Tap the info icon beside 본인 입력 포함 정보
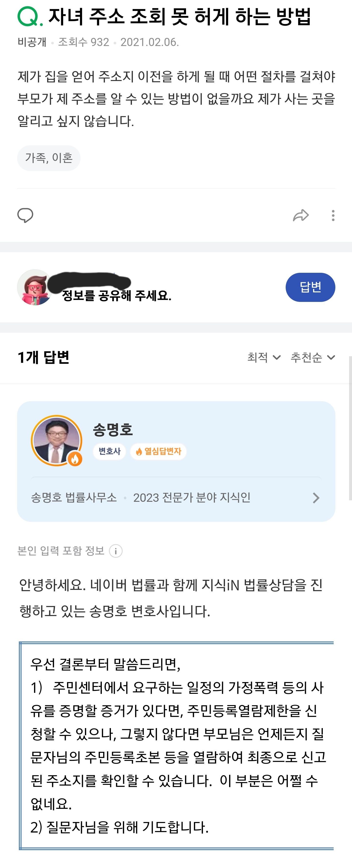This screenshot has width=352, height=868. click(116, 551)
